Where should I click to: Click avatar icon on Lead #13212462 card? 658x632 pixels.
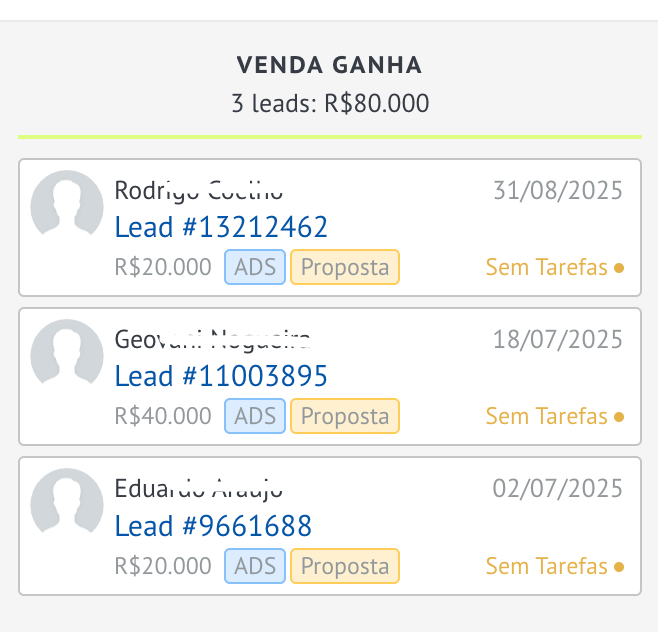pos(67,206)
